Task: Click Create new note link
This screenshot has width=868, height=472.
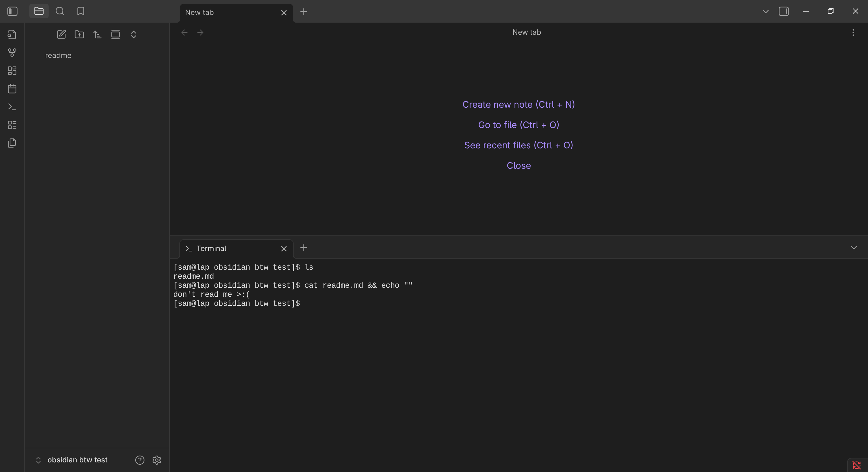Action: (518, 105)
